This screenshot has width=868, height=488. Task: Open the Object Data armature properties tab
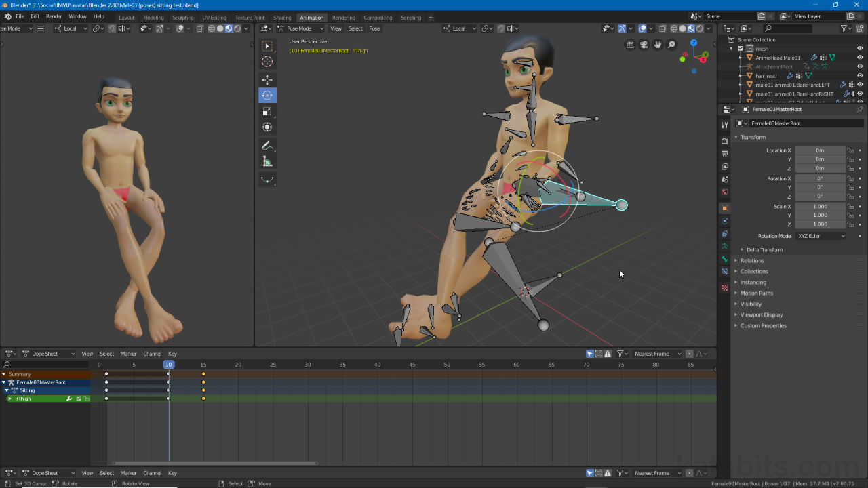click(724, 246)
